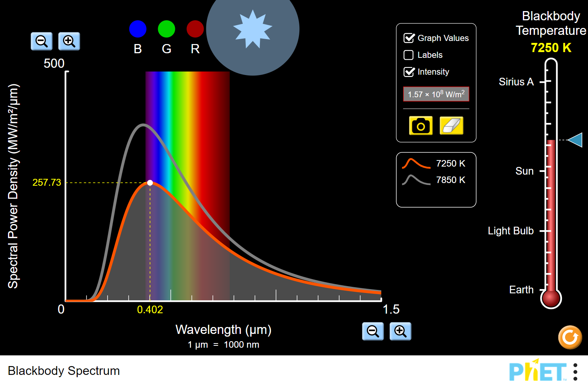Image resolution: width=588 pixels, height=386 pixels.
Task: Select the 7850 K gray curve legend entry
Action: pyautogui.click(x=434, y=180)
